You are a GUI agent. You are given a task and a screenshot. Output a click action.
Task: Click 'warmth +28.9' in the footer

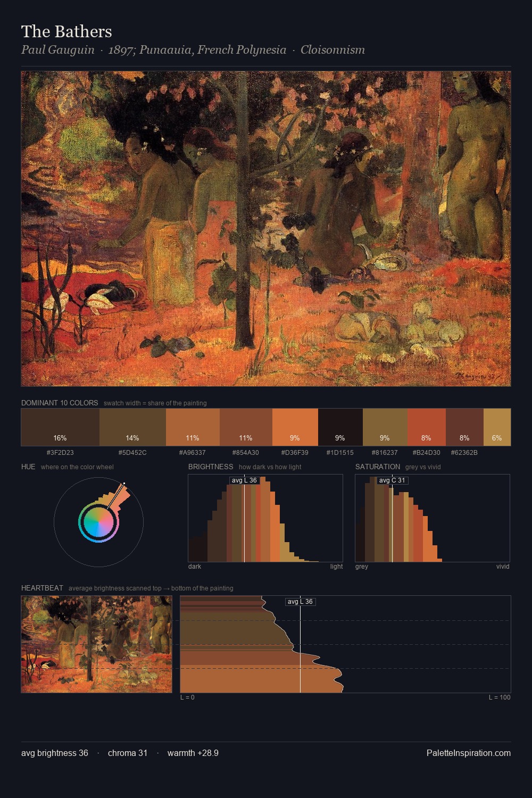193,753
